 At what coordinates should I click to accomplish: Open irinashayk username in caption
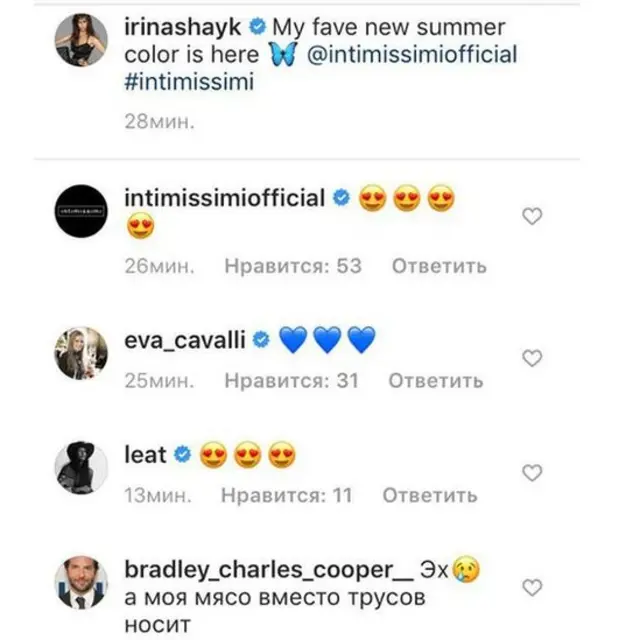(x=182, y=28)
